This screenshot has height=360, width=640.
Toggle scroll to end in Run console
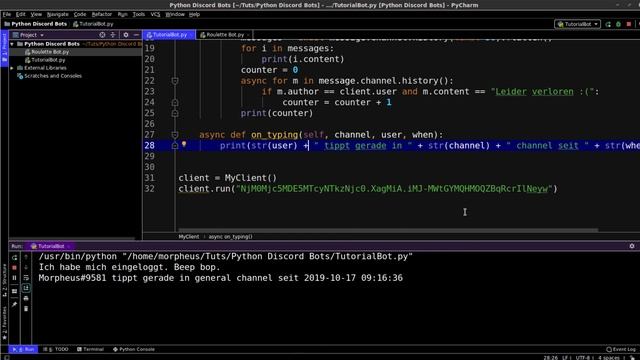26,288
